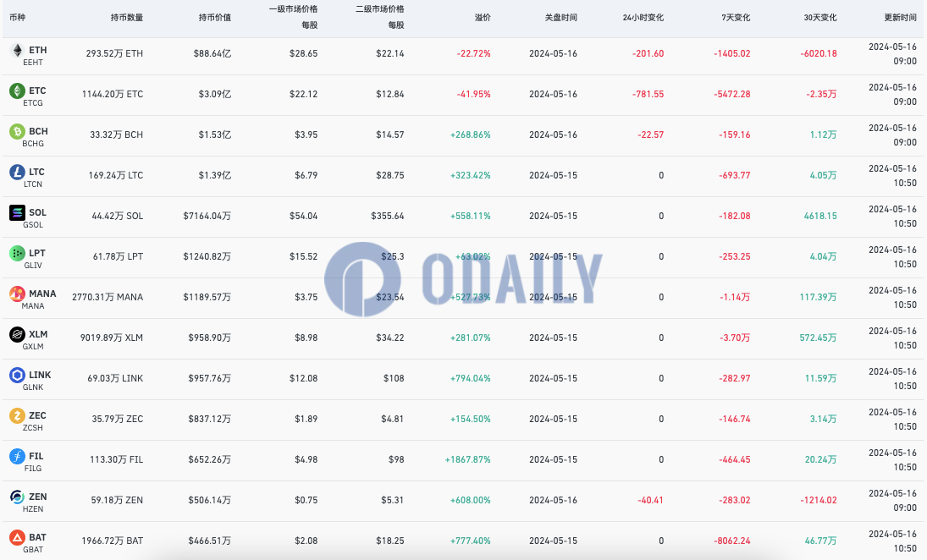Click the Livepeer LPT coin icon
Image resolution: width=927 pixels, height=560 pixels.
(17, 253)
